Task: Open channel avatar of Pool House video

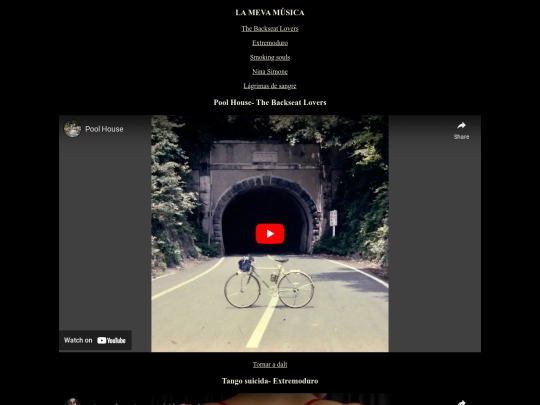Action: (x=72, y=129)
